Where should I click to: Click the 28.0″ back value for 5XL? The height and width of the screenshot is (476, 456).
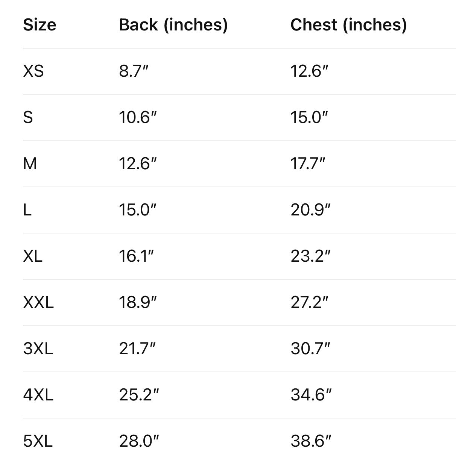pyautogui.click(x=139, y=441)
